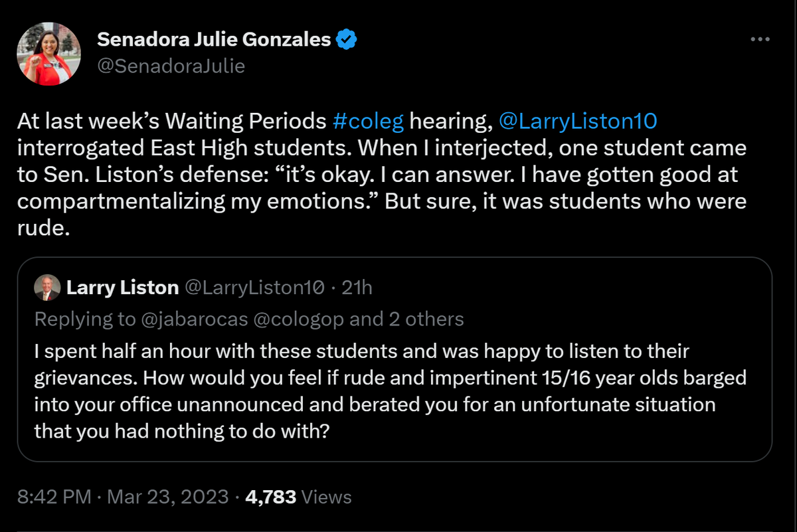Click Larry Liston's small avatar in quote
This screenshot has width=797, height=532.
(x=47, y=288)
